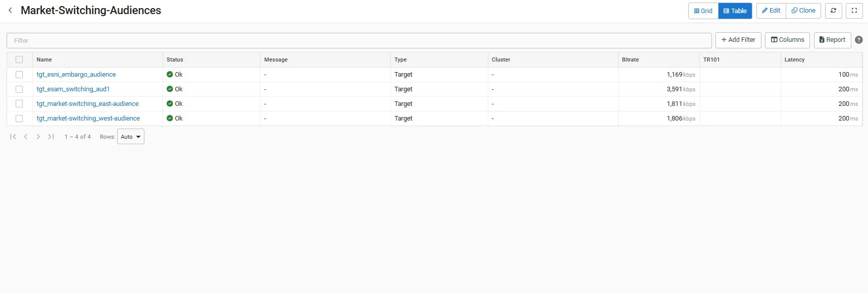Switch to Grid view

[x=703, y=11]
